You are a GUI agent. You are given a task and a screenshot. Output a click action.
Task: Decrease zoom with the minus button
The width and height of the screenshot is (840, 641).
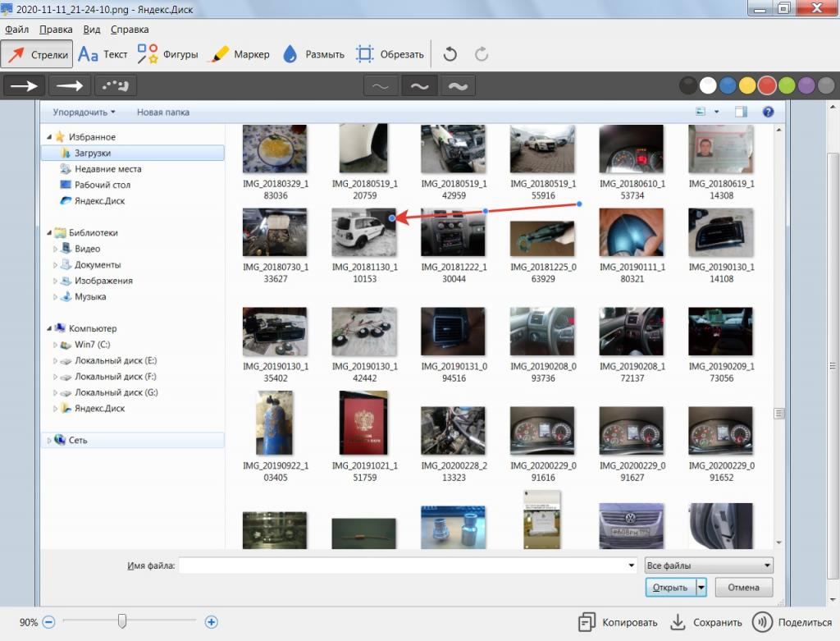coord(48,622)
